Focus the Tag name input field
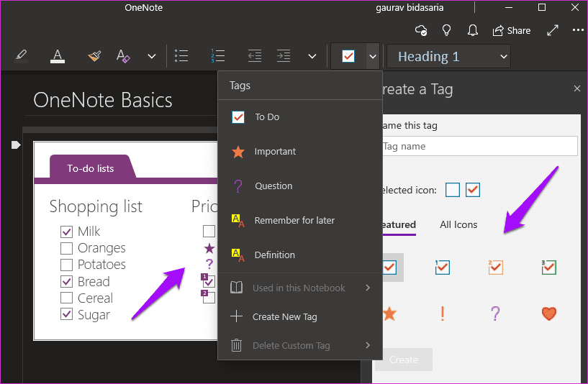The height and width of the screenshot is (384, 588). coord(479,146)
